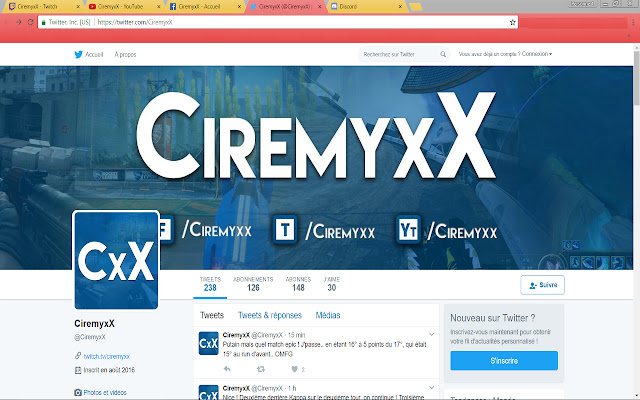640x400 pixels.
Task: Close the Discord browser tab
Action: pos(400,7)
